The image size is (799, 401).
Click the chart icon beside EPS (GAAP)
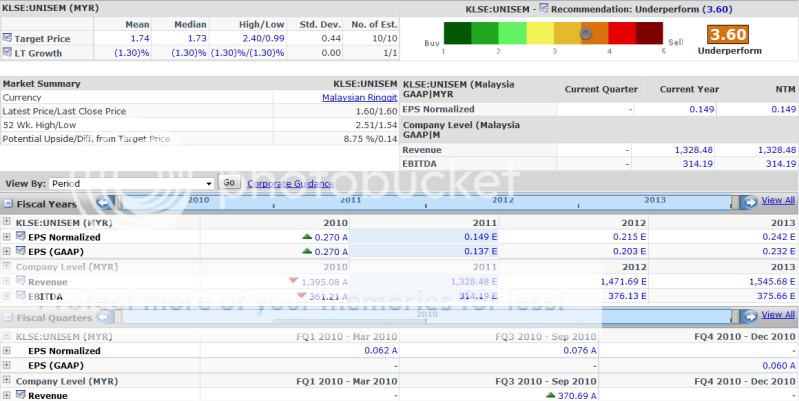coord(20,251)
